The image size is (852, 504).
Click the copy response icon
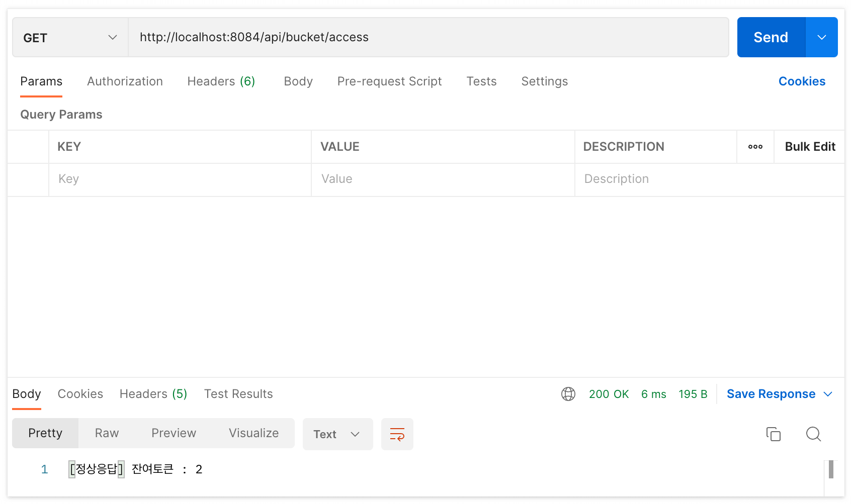pyautogui.click(x=773, y=434)
